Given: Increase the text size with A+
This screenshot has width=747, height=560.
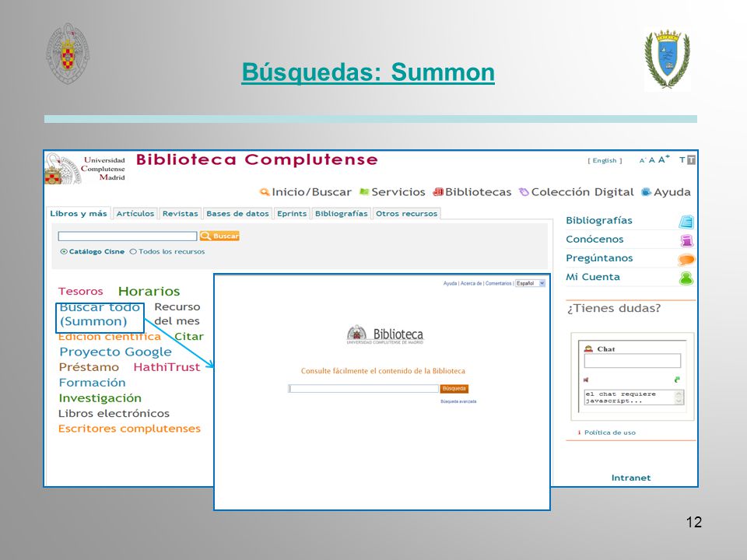Looking at the screenshot, I should click(x=664, y=159).
